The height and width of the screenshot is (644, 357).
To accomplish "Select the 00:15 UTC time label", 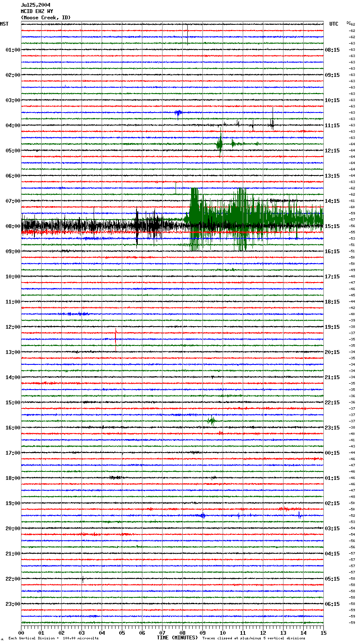I will [332, 453].
